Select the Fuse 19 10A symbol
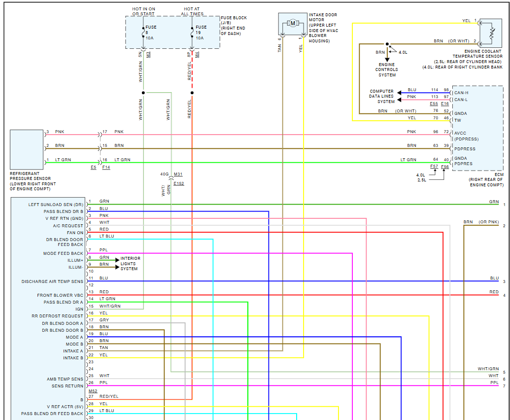Screen dimensions: 510x420 pyautogui.click(x=192, y=33)
